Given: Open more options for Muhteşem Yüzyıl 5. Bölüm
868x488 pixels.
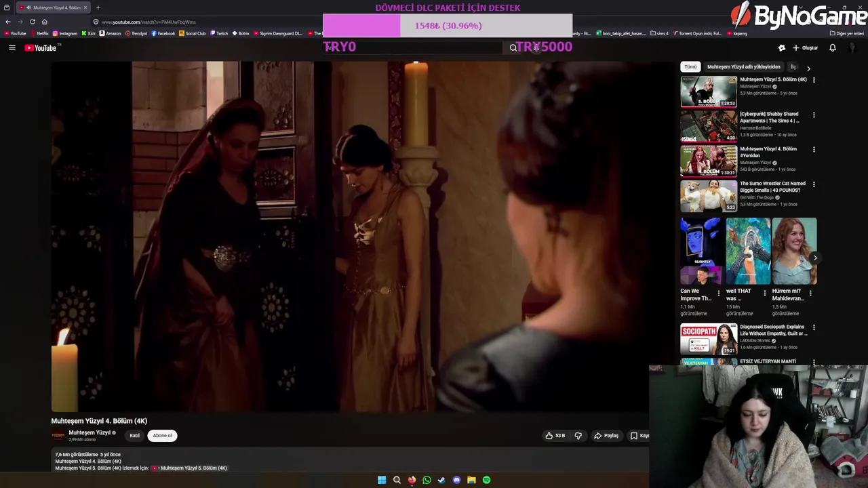Looking at the screenshot, I should (814, 80).
